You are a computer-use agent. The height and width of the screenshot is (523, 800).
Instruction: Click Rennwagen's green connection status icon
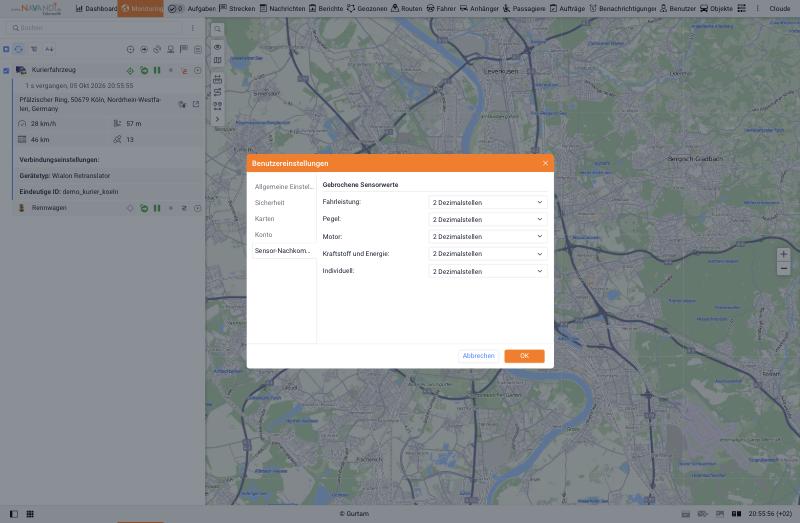[x=144, y=208]
